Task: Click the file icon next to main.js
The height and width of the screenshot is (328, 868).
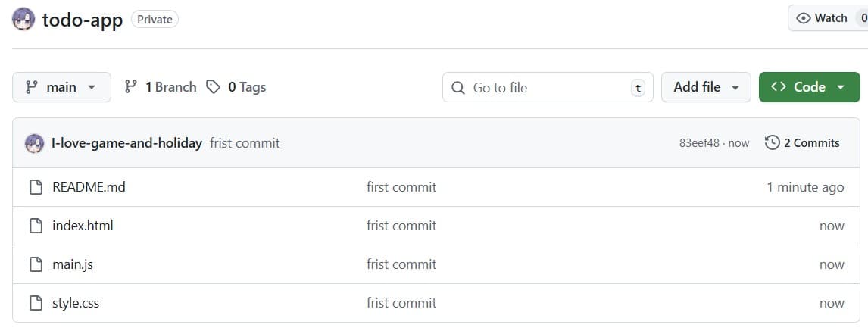Action: tap(36, 264)
